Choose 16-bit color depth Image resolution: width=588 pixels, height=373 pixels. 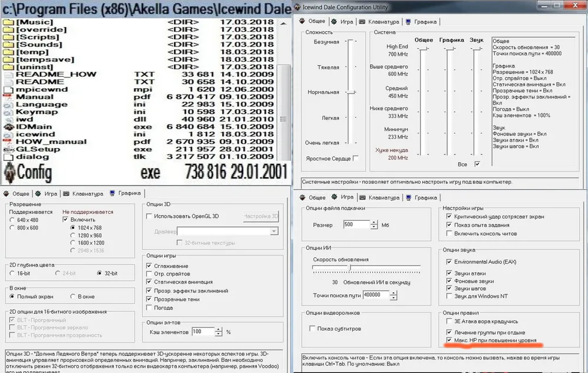coord(12,273)
